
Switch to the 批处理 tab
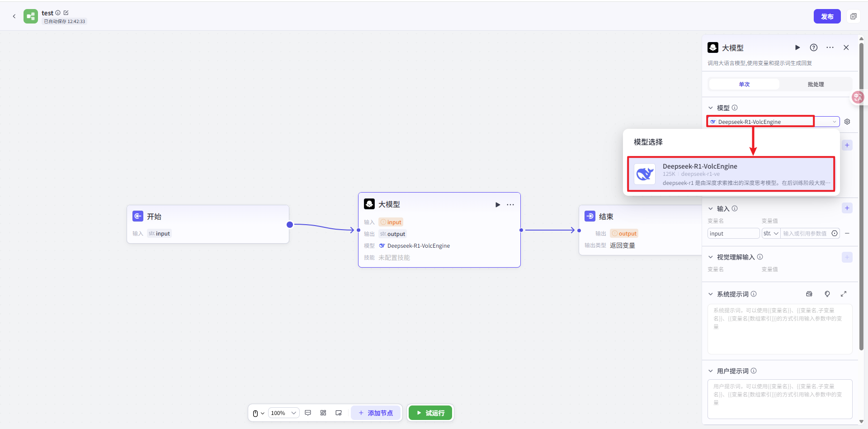click(816, 84)
